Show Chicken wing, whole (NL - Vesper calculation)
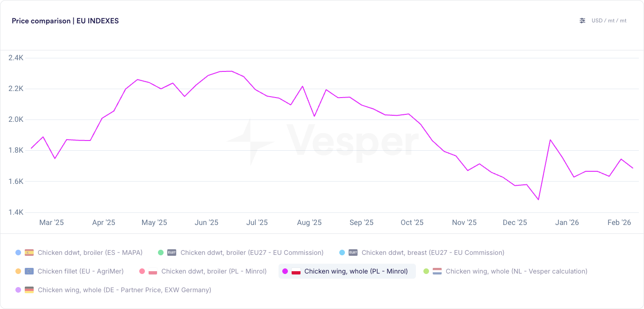 click(x=505, y=271)
